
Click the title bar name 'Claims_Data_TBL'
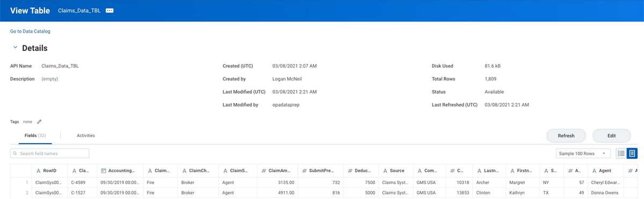pyautogui.click(x=80, y=11)
